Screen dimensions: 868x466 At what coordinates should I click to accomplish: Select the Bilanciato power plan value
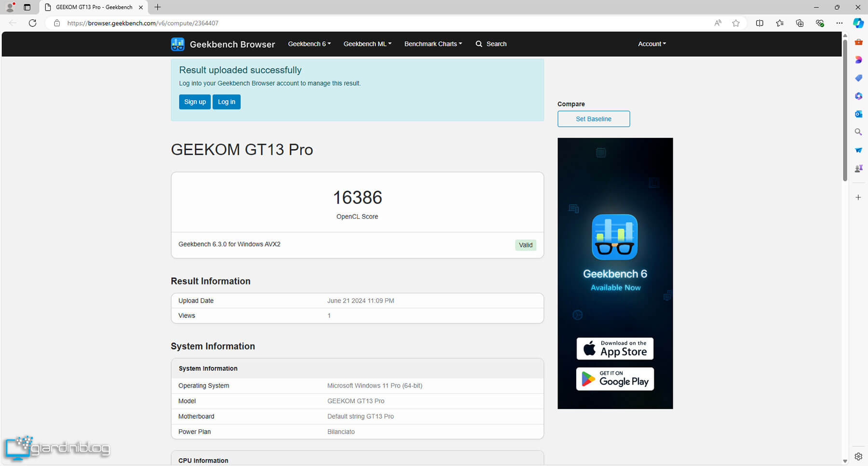[x=341, y=432]
